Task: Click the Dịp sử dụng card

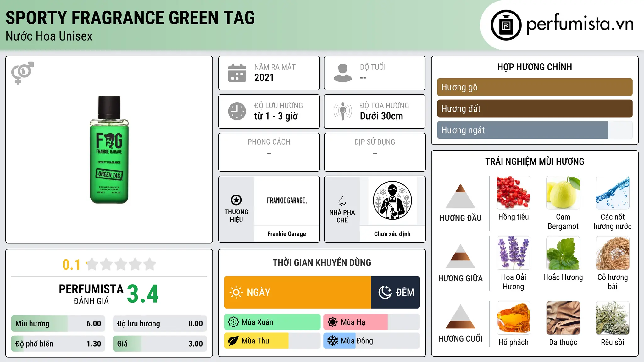Action: 375,152
